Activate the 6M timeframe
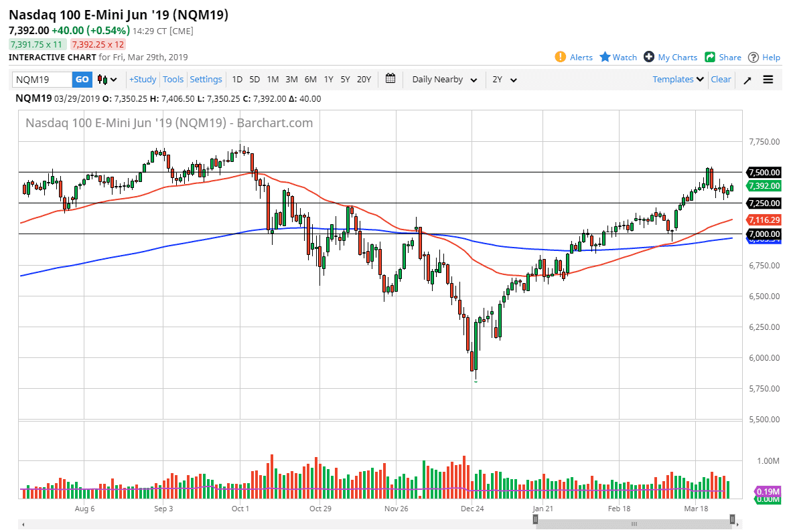791x532 pixels. pos(310,79)
